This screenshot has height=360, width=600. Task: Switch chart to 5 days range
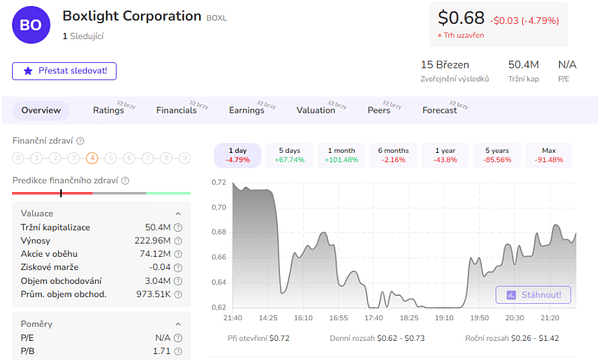click(x=290, y=155)
